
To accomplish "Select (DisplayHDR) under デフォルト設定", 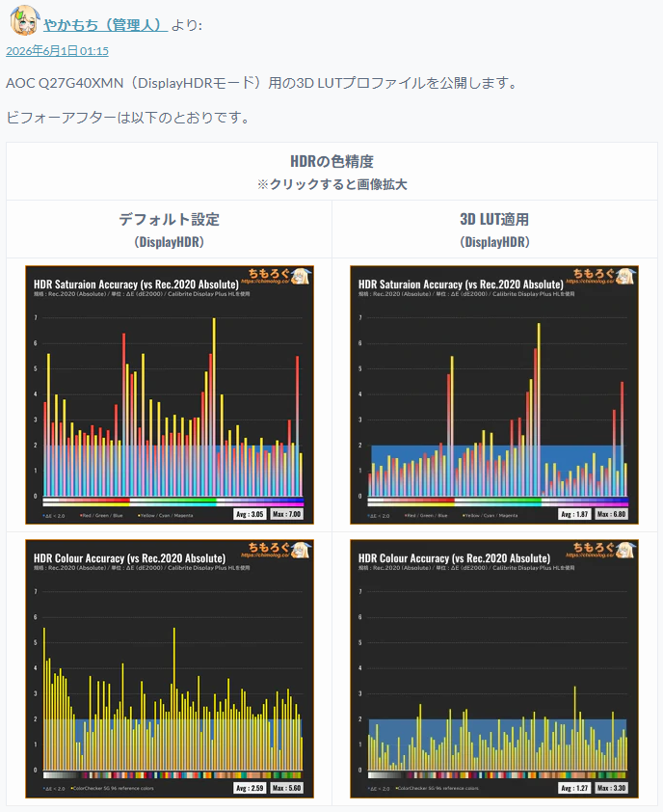I will [x=170, y=242].
